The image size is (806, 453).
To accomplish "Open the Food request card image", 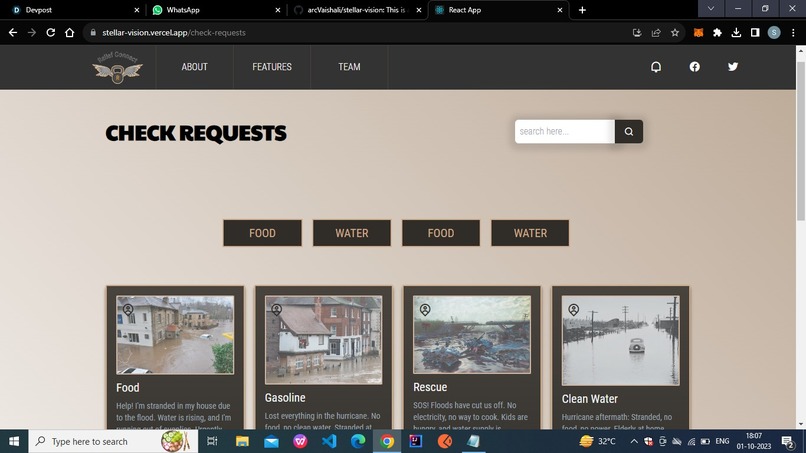I will 175,335.
